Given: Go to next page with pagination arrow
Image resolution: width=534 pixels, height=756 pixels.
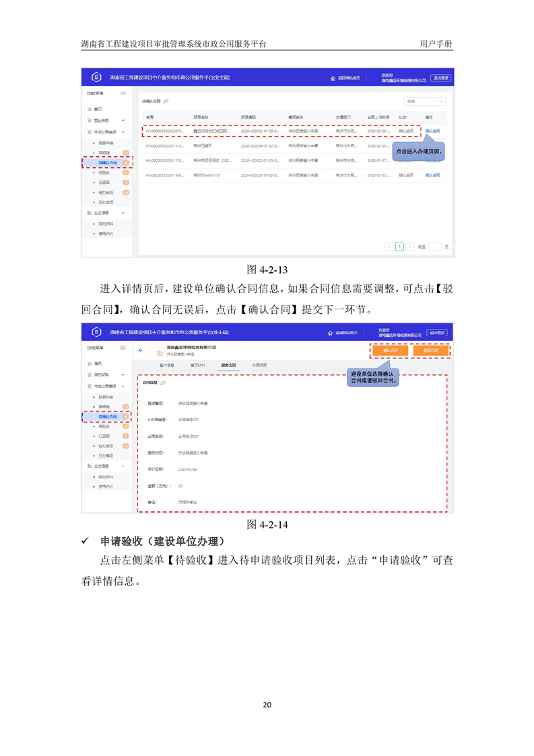Looking at the screenshot, I should click(x=409, y=247).
